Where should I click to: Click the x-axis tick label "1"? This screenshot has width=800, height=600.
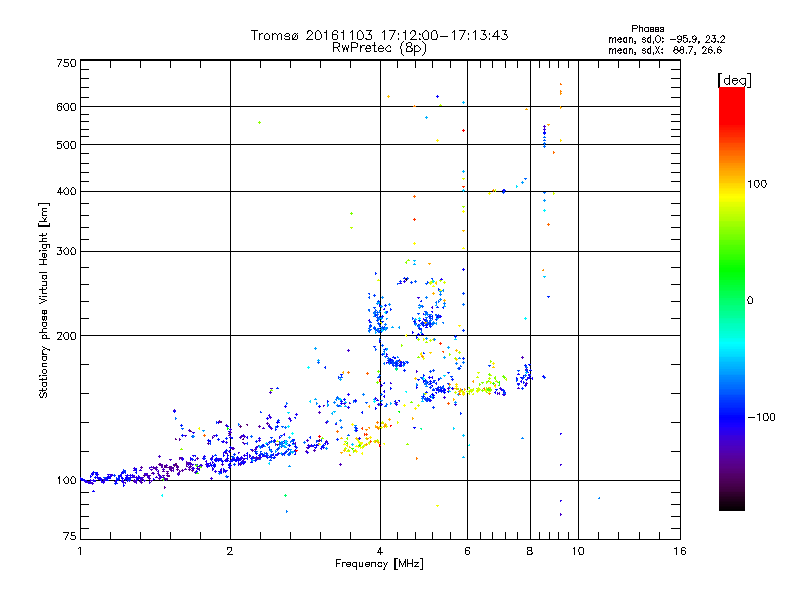point(80,551)
